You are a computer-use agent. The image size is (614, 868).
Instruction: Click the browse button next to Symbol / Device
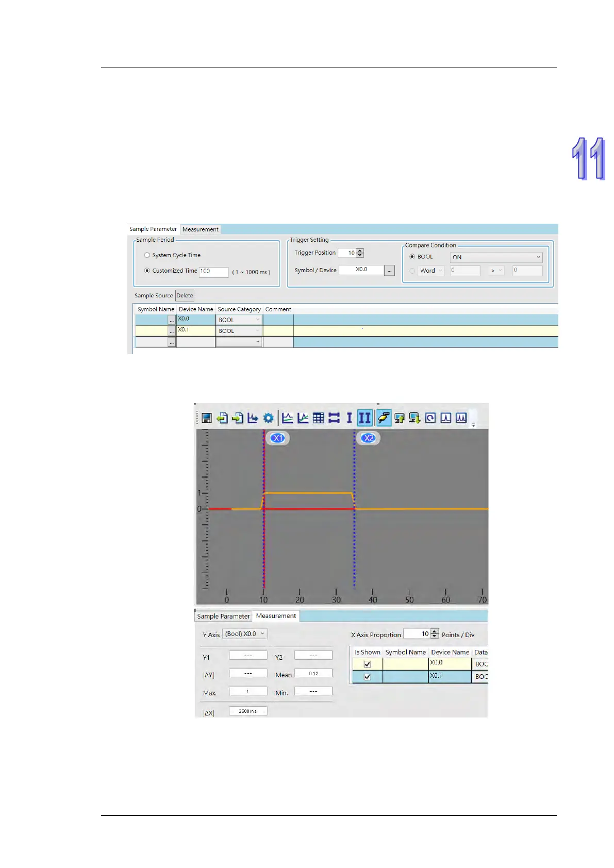tap(390, 270)
